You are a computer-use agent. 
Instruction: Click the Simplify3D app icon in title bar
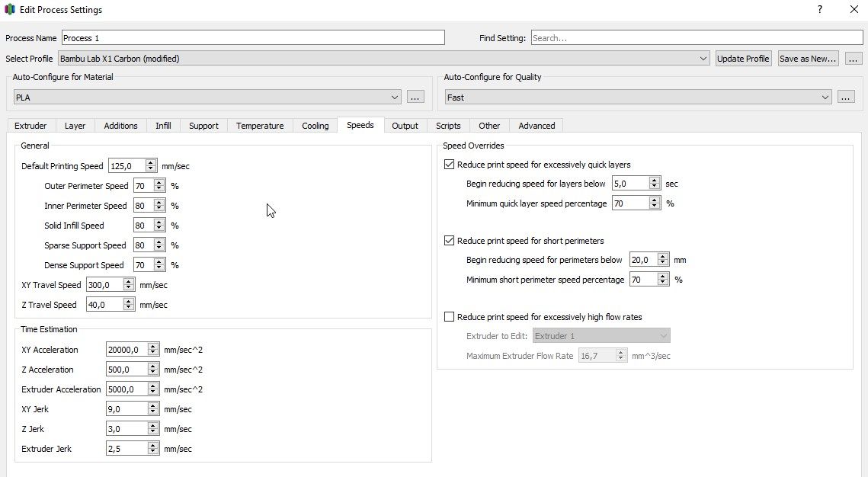9,10
